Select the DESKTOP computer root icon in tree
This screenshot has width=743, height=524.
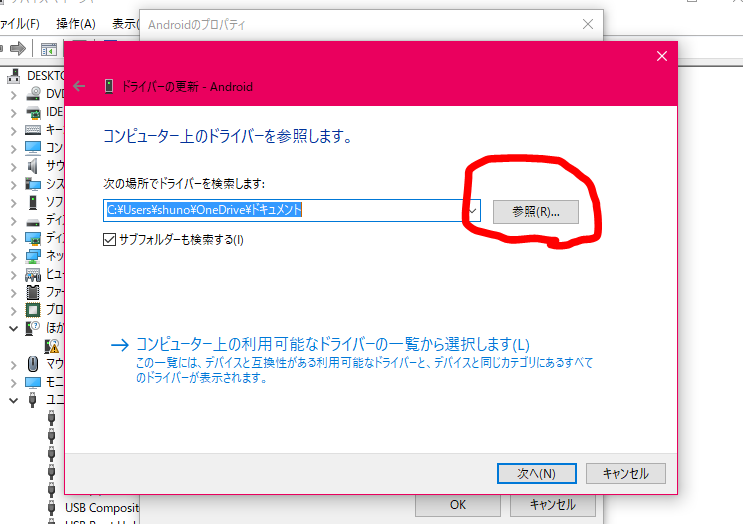(x=14, y=76)
